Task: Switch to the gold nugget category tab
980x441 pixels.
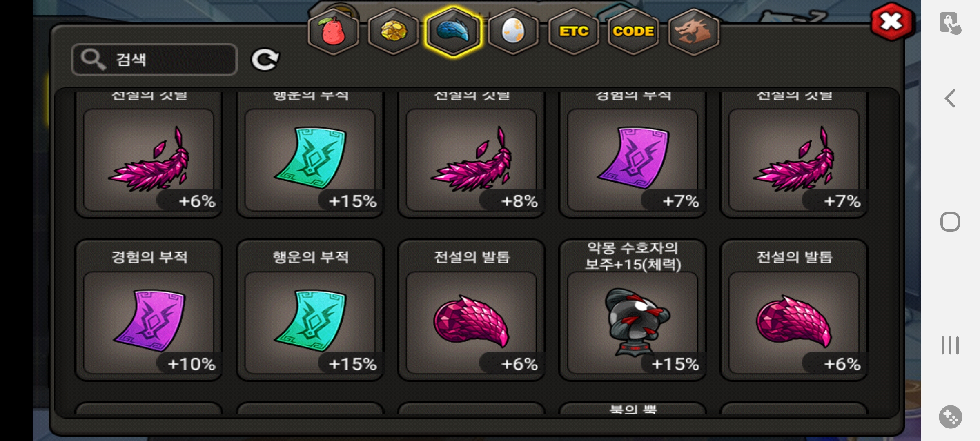Action: 393,32
